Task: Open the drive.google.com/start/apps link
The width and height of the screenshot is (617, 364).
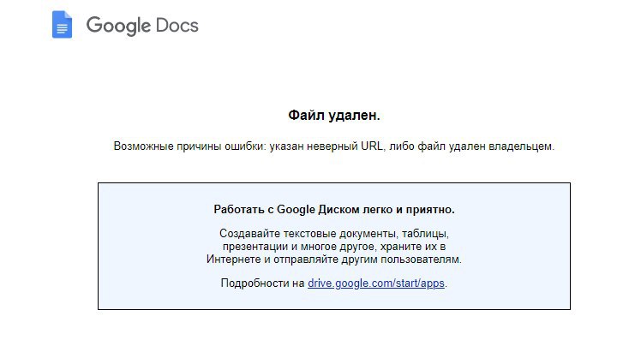Action: pos(376,283)
